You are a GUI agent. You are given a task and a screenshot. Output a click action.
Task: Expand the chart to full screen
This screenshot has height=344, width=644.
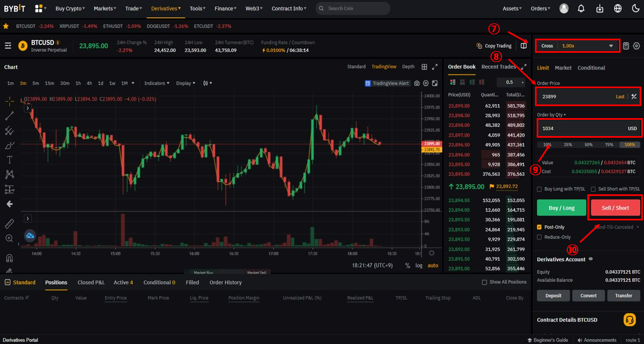[435, 67]
